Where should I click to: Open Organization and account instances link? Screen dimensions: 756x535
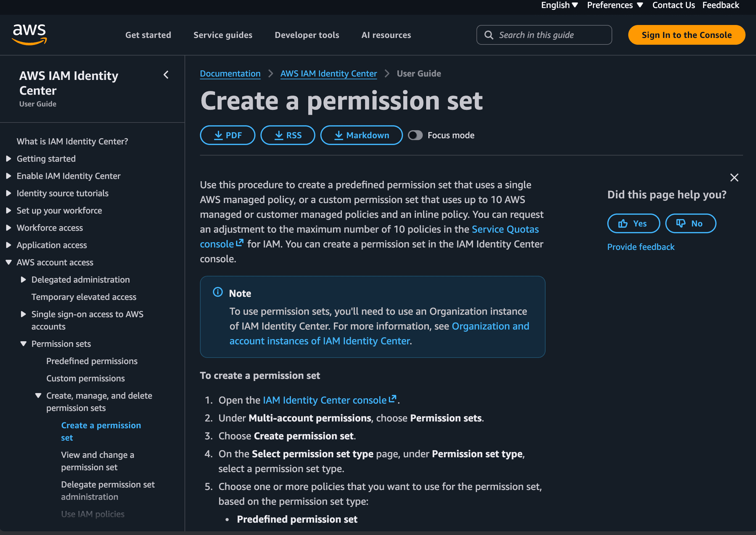pos(379,333)
